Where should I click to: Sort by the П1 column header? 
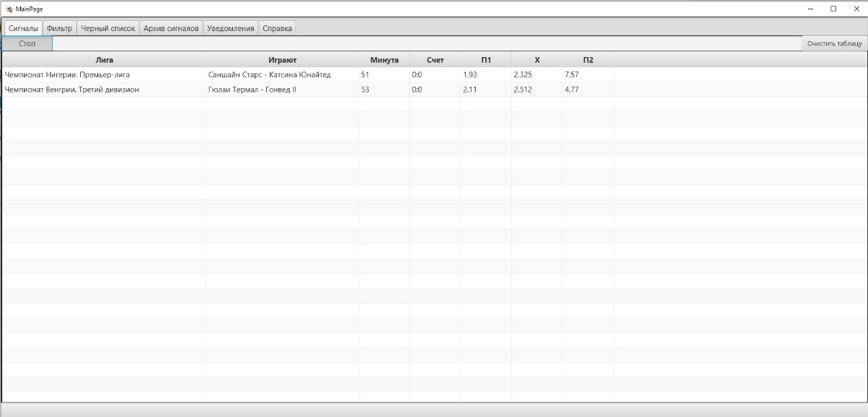(x=486, y=60)
